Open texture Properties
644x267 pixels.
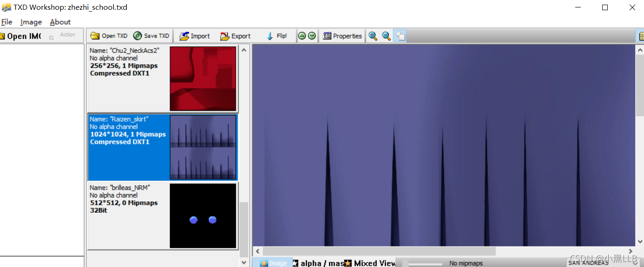tap(342, 36)
